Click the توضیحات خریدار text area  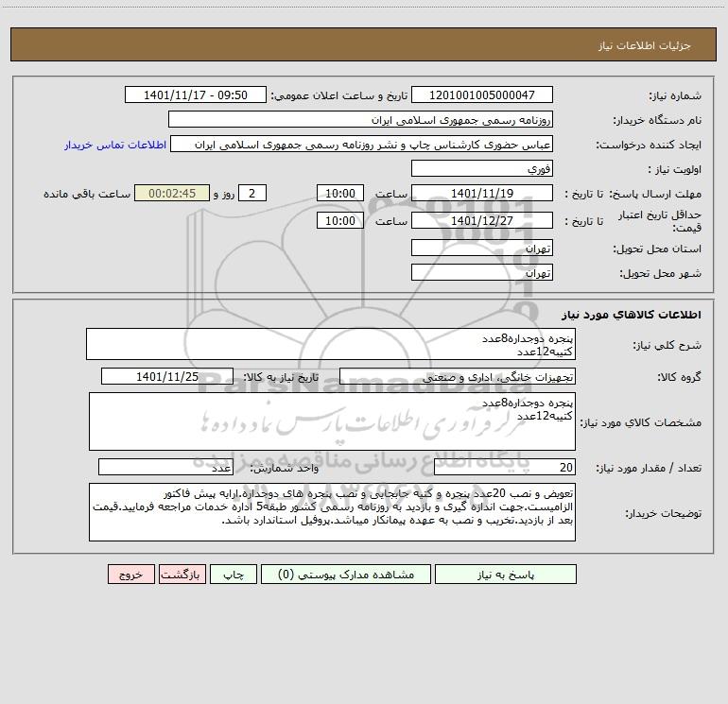click(x=332, y=512)
